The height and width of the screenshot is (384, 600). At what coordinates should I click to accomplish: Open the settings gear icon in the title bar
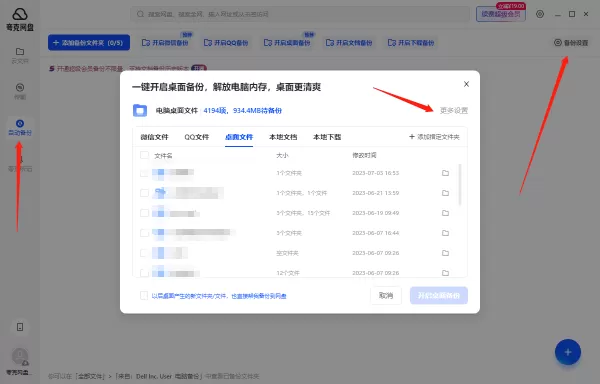(x=540, y=14)
